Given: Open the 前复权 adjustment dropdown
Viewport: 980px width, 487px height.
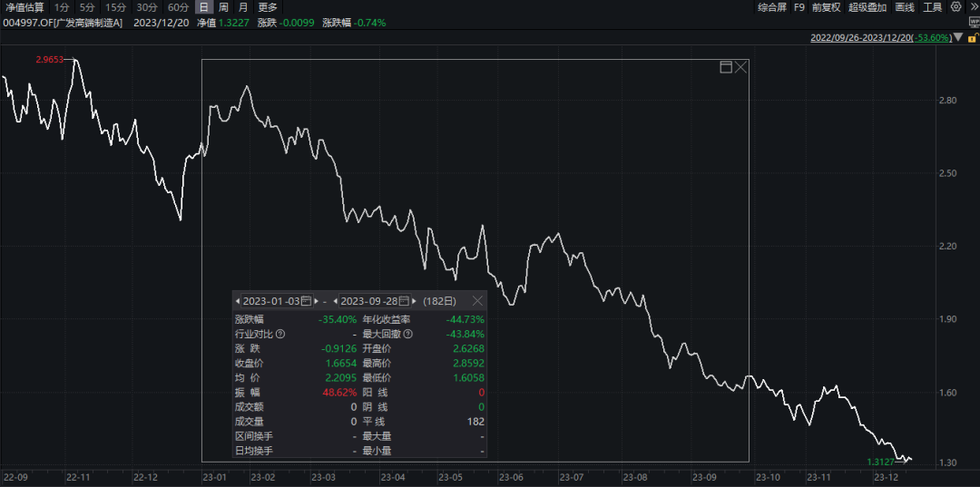Looking at the screenshot, I should point(827,7).
